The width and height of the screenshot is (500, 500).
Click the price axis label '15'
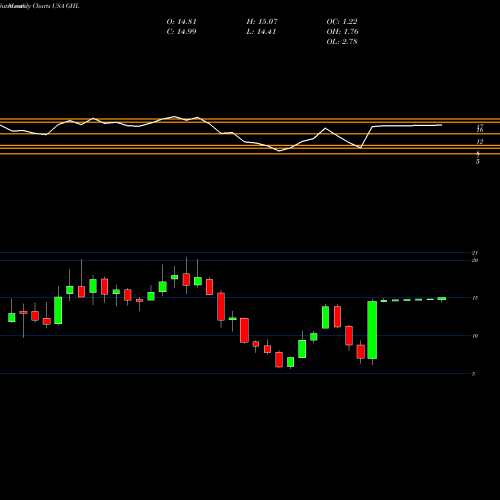(475, 298)
